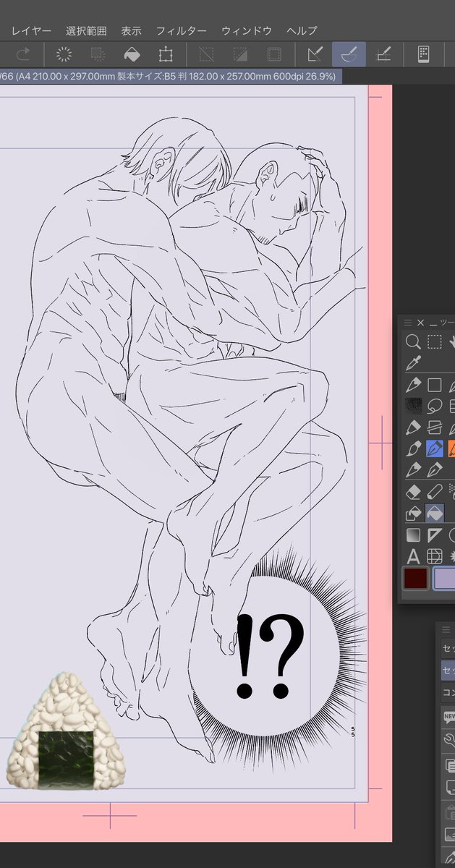Open the tool palette hamburger menu

point(408,323)
